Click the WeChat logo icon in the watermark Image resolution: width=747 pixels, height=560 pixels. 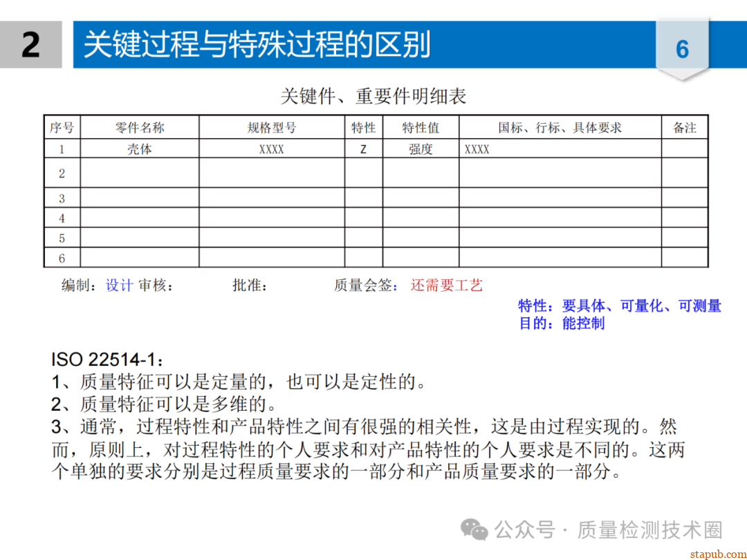click(475, 530)
